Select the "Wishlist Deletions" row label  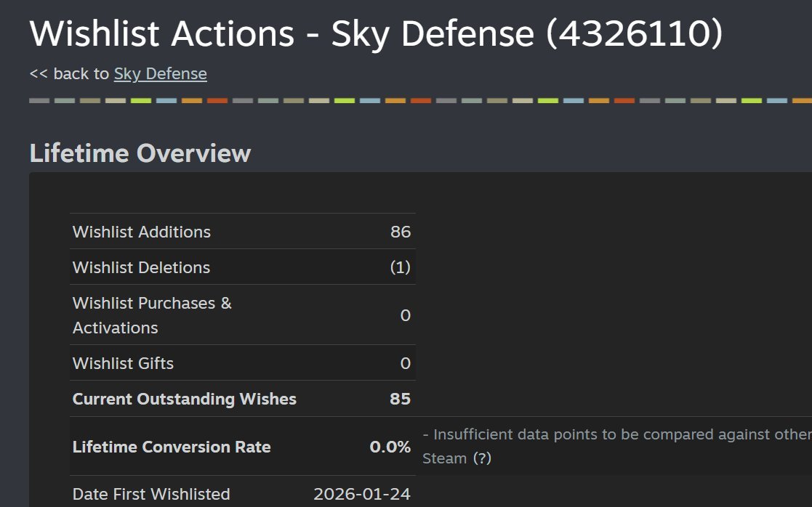pos(141,267)
